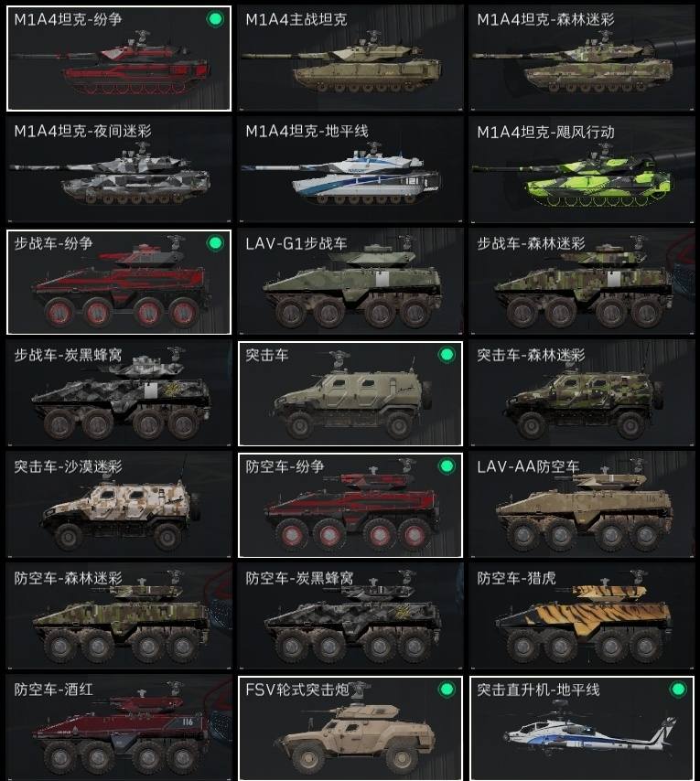Screen dimensions: 700x781
Task: Select the M1A4坦克-纷争 red tank skin
Action: click(119, 59)
